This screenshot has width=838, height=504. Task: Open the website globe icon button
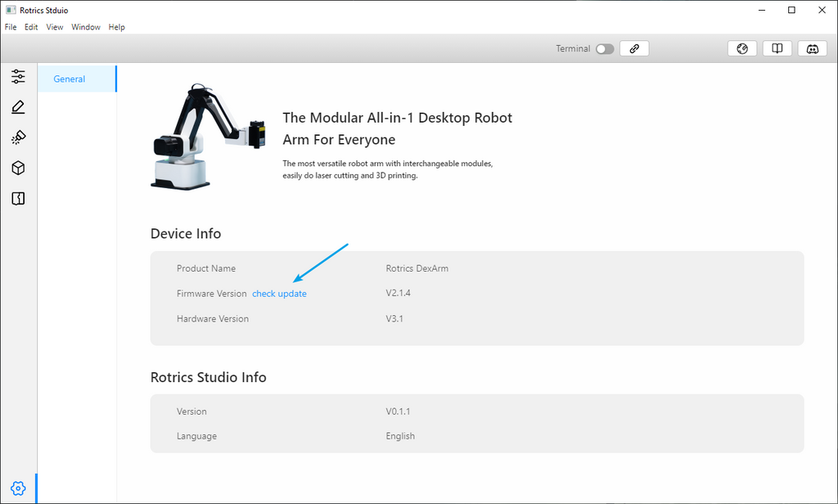(742, 49)
